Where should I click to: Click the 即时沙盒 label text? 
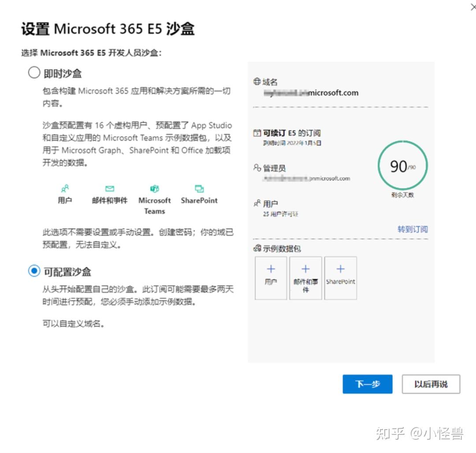click(63, 74)
